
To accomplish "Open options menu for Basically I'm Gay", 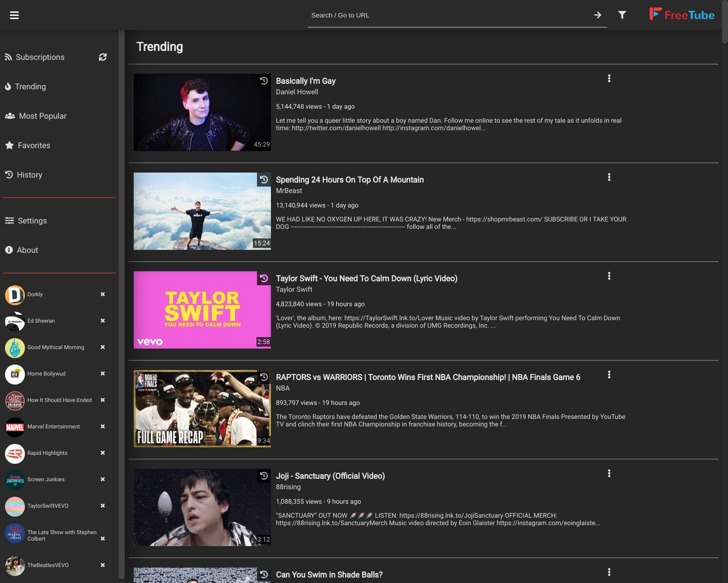I will point(609,78).
